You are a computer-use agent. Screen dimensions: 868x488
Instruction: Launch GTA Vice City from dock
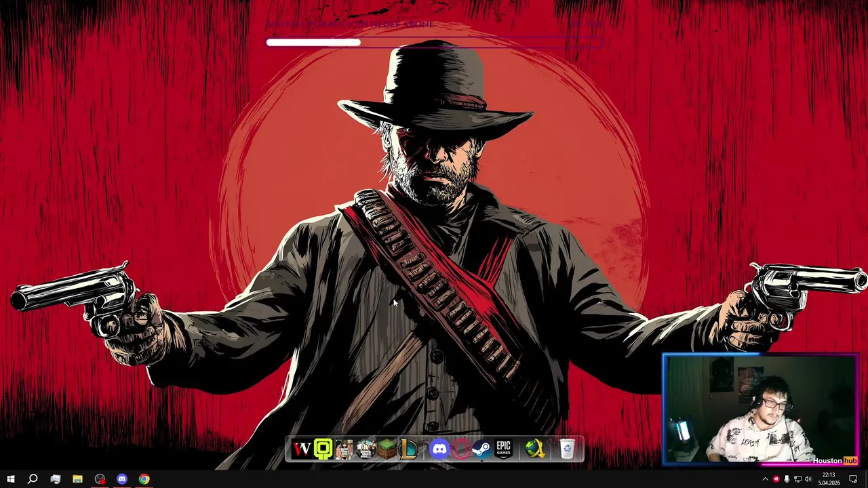pos(344,449)
